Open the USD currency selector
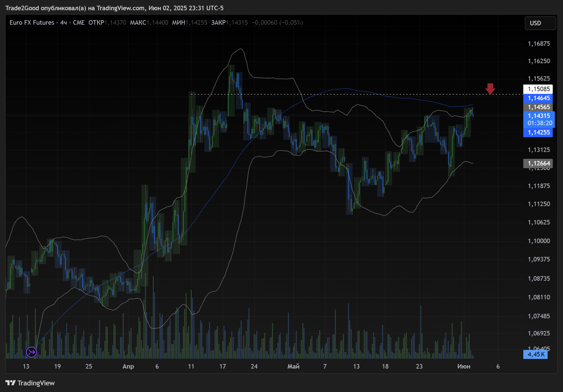Viewport: 563px width, 392px height. [x=540, y=23]
